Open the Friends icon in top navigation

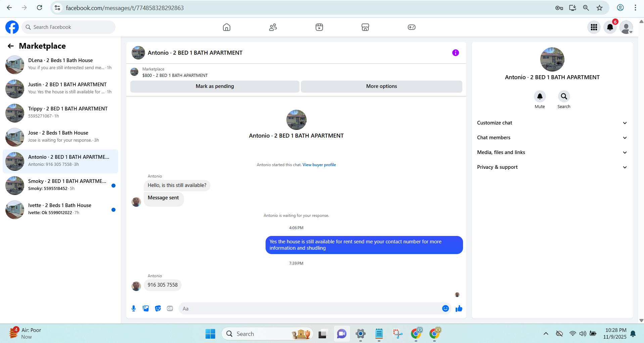(x=273, y=27)
